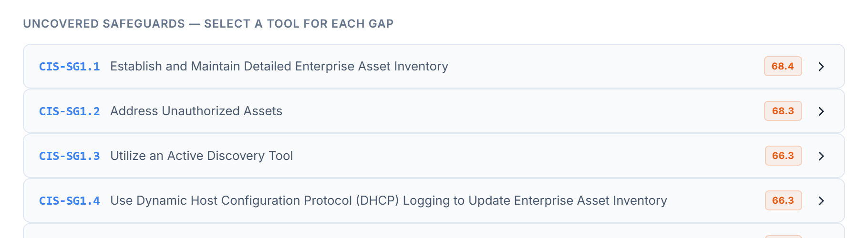
Task: Click the 68.4 score badge
Action: pyautogui.click(x=783, y=66)
